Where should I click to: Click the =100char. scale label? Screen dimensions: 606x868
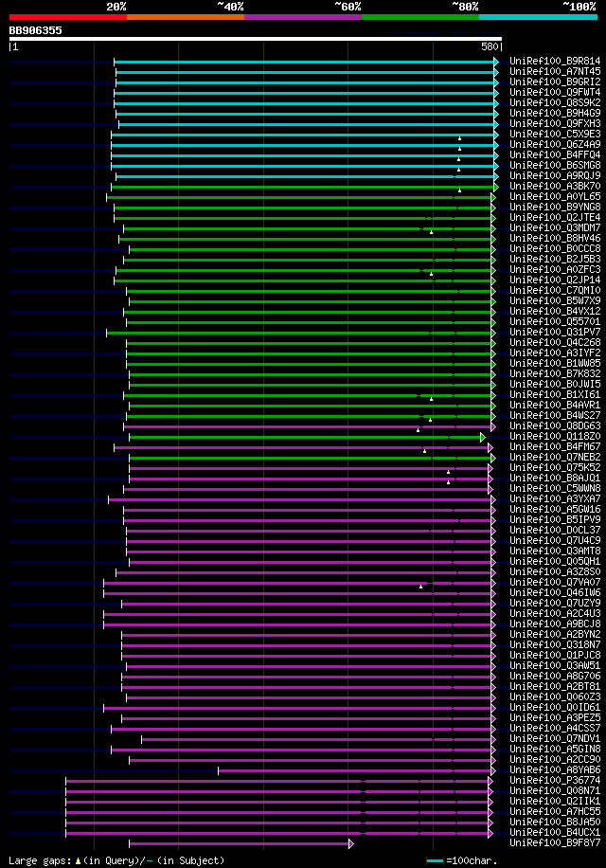click(472, 860)
